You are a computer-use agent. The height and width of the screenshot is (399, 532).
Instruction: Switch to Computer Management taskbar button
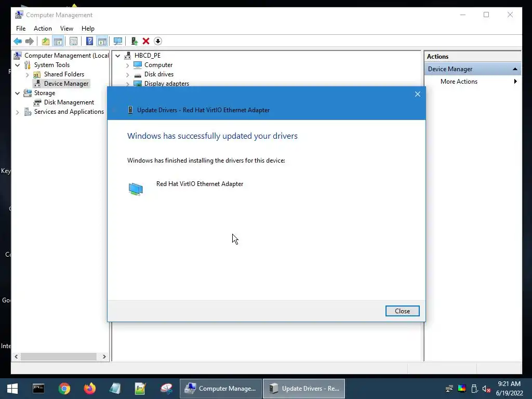pos(220,389)
